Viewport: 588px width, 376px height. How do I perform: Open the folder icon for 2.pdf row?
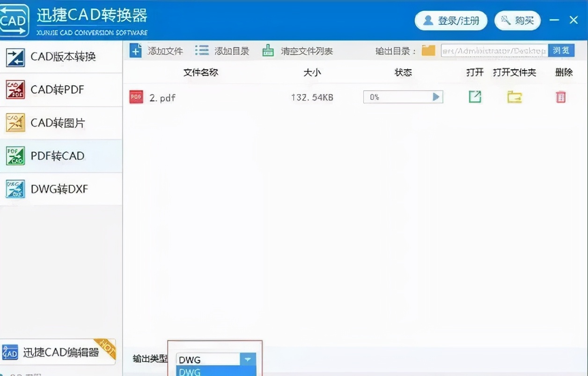point(514,97)
